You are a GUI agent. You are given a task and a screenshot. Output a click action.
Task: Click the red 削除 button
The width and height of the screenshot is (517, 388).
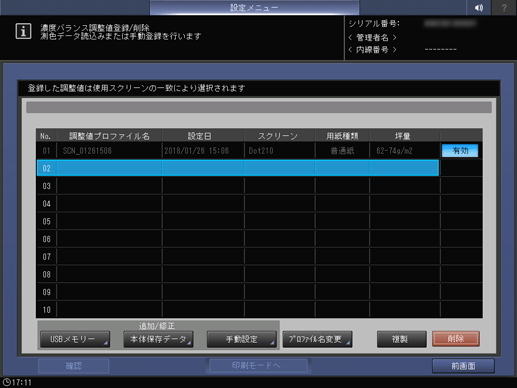(456, 339)
